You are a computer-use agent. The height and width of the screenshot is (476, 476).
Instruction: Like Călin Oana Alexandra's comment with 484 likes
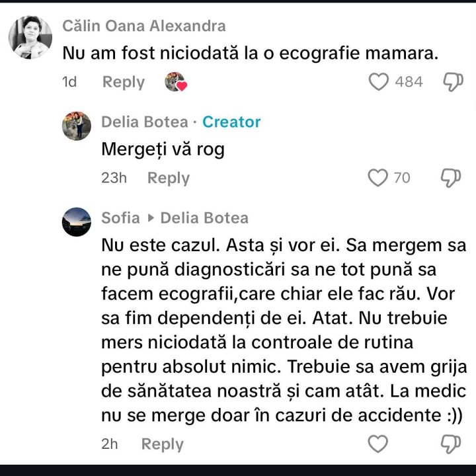click(x=378, y=82)
